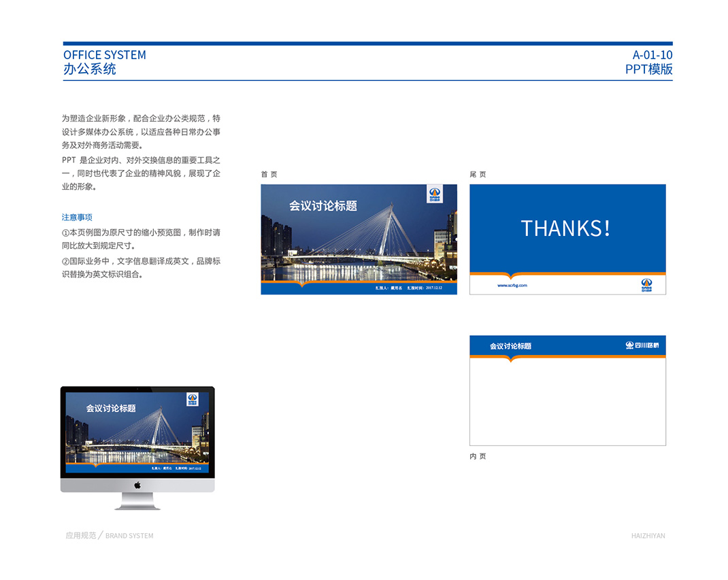Screen dimensions: 728x580
Task: Click the logo shown on the iMac screen
Action: point(193,400)
